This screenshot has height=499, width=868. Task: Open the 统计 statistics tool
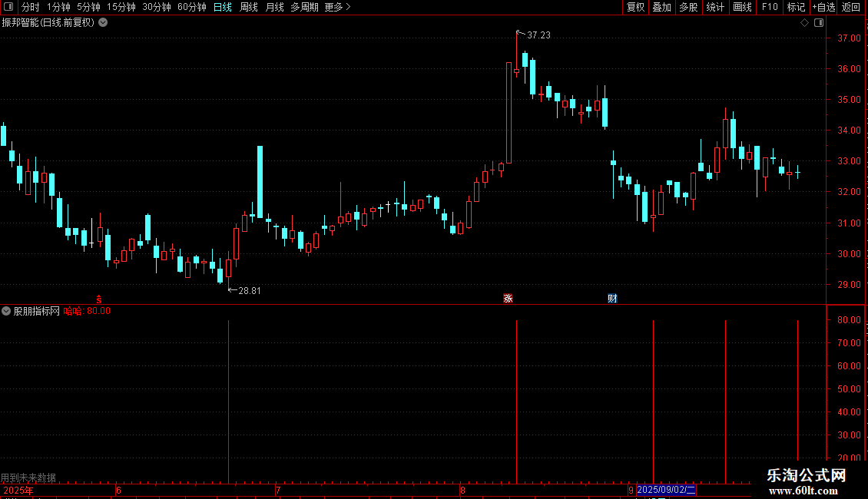coord(715,7)
